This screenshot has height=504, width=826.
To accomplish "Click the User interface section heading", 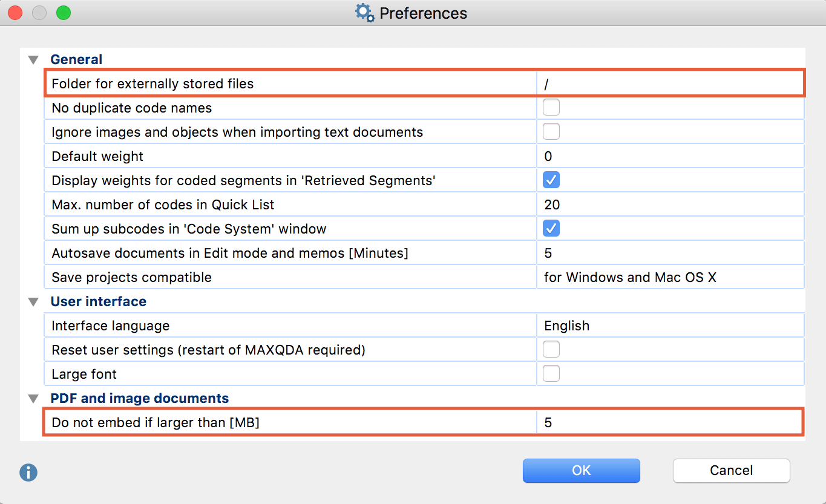I will 98,301.
